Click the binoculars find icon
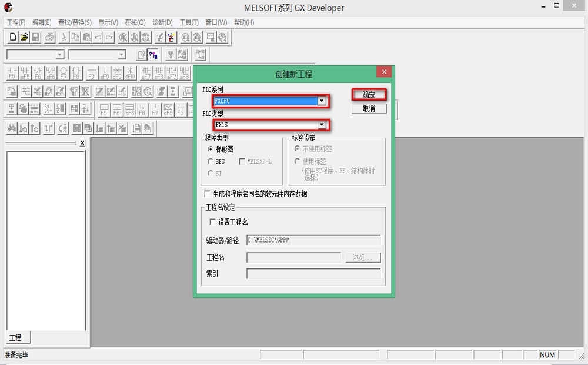 [x=11, y=128]
